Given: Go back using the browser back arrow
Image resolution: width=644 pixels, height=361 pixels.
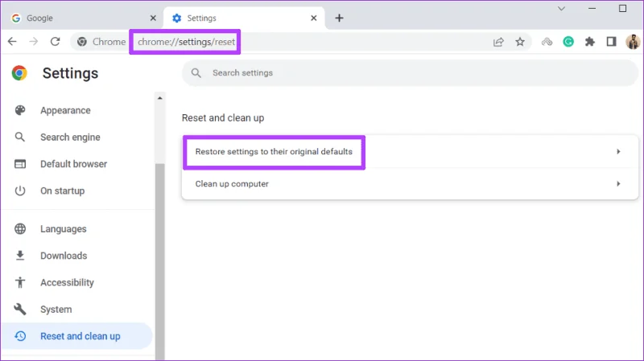Looking at the screenshot, I should (12, 42).
